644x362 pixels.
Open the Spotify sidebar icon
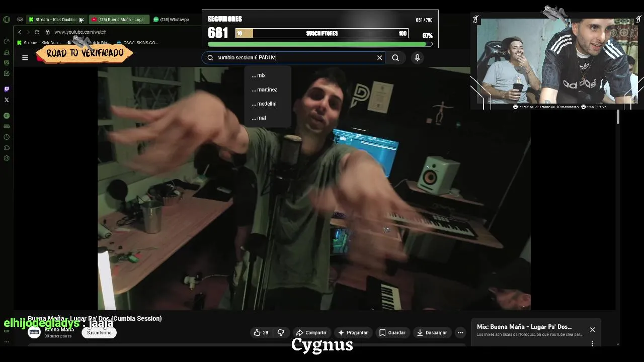point(6,116)
